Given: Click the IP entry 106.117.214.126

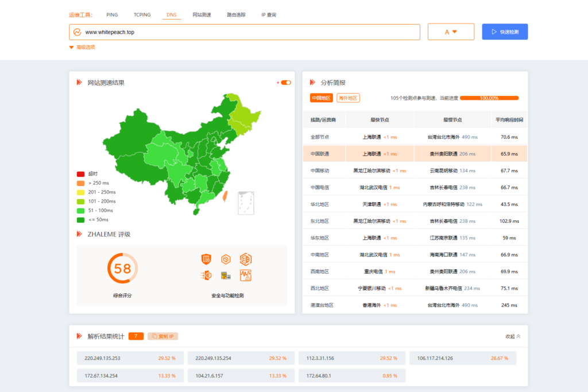Looking at the screenshot, I should [x=463, y=358].
